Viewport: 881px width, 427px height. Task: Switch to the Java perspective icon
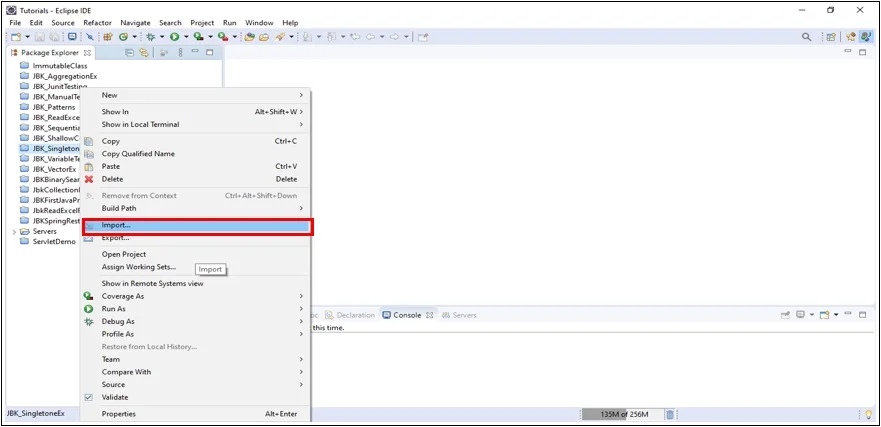point(866,37)
